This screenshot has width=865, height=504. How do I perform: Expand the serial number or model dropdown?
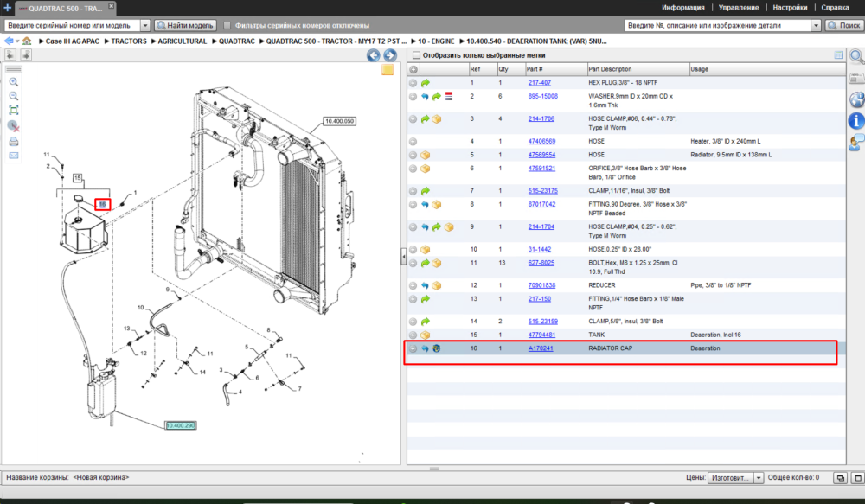(145, 25)
